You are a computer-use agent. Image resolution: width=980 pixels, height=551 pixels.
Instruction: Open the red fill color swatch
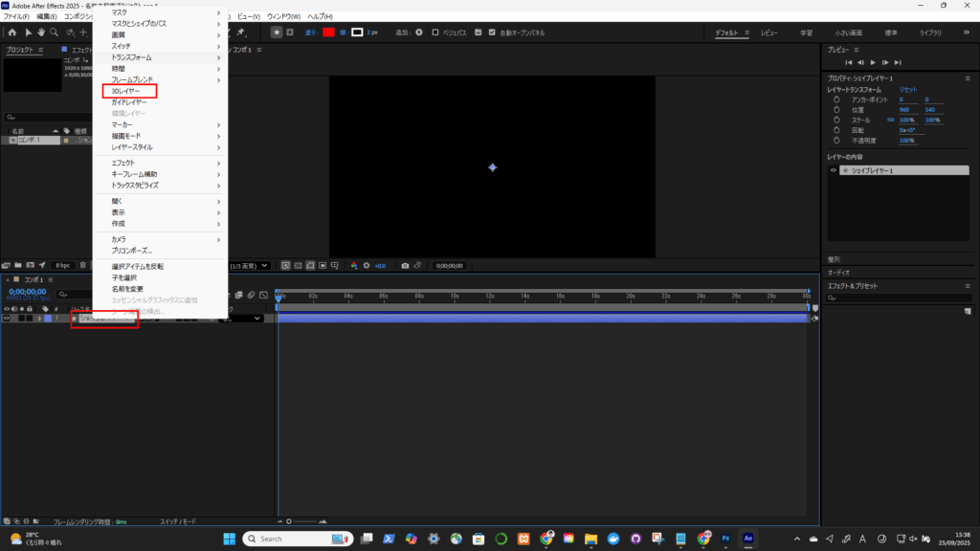[328, 32]
